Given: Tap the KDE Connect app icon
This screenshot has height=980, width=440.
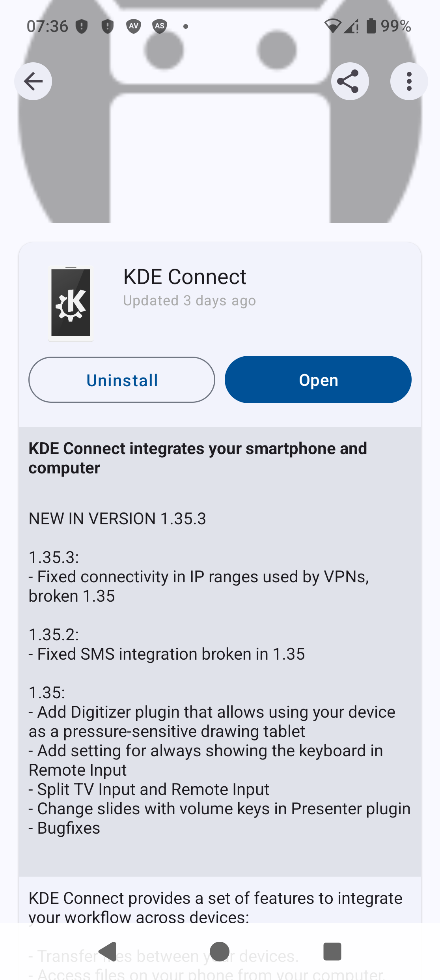Looking at the screenshot, I should 71,303.
